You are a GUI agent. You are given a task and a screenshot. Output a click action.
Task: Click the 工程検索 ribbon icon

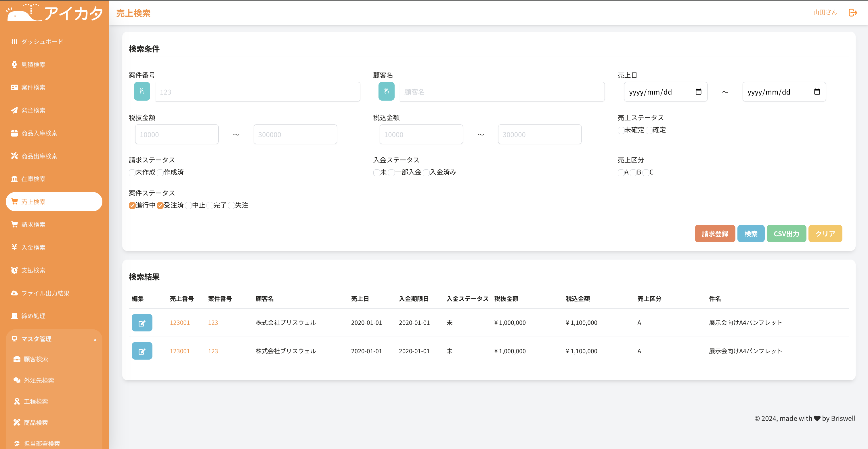pos(17,402)
